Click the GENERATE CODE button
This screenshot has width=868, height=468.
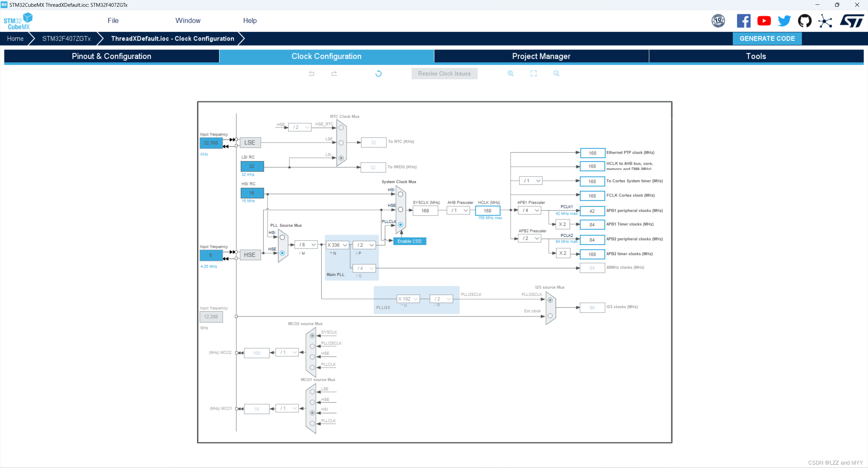(767, 39)
